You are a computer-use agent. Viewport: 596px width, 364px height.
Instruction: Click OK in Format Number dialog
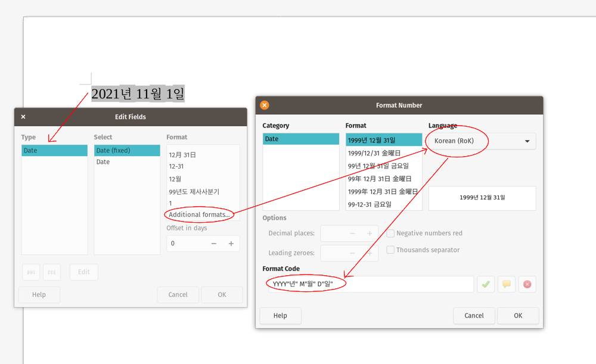pos(518,316)
